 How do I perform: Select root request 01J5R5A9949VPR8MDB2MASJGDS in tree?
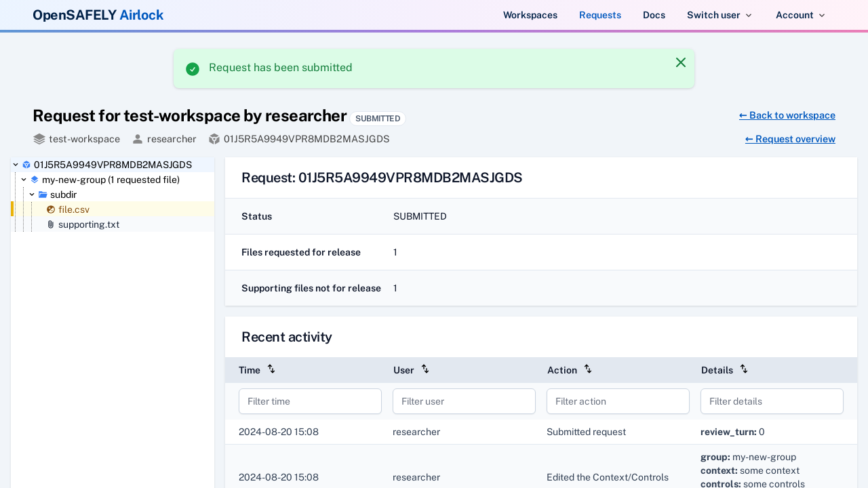[113, 165]
